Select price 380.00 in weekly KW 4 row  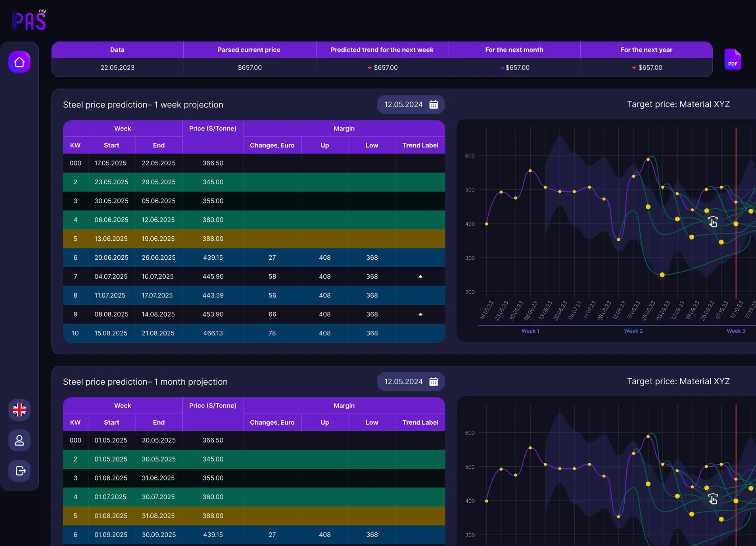point(213,220)
